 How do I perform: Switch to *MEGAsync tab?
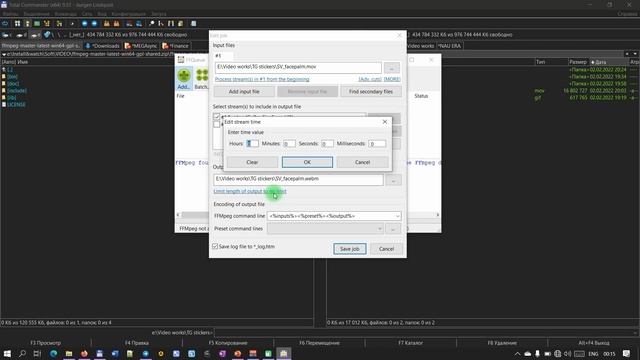click(x=141, y=46)
